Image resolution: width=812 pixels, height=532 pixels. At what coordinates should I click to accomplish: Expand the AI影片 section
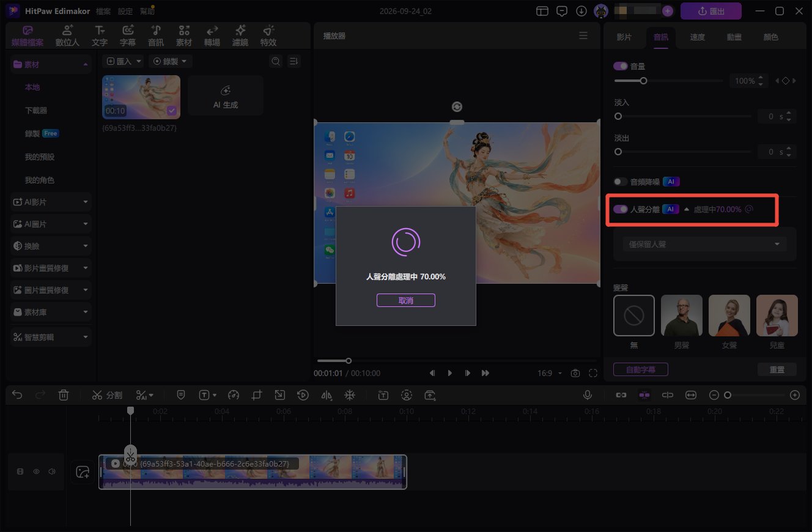coord(51,201)
